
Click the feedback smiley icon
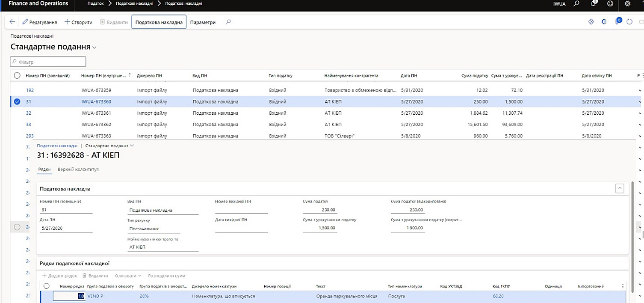click(x=610, y=4)
